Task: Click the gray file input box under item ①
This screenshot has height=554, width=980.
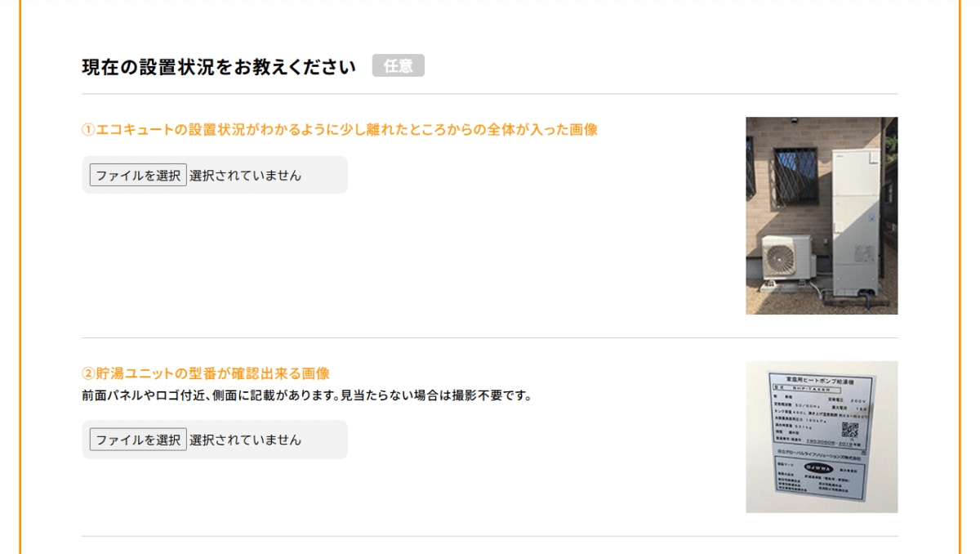Action: click(x=215, y=175)
